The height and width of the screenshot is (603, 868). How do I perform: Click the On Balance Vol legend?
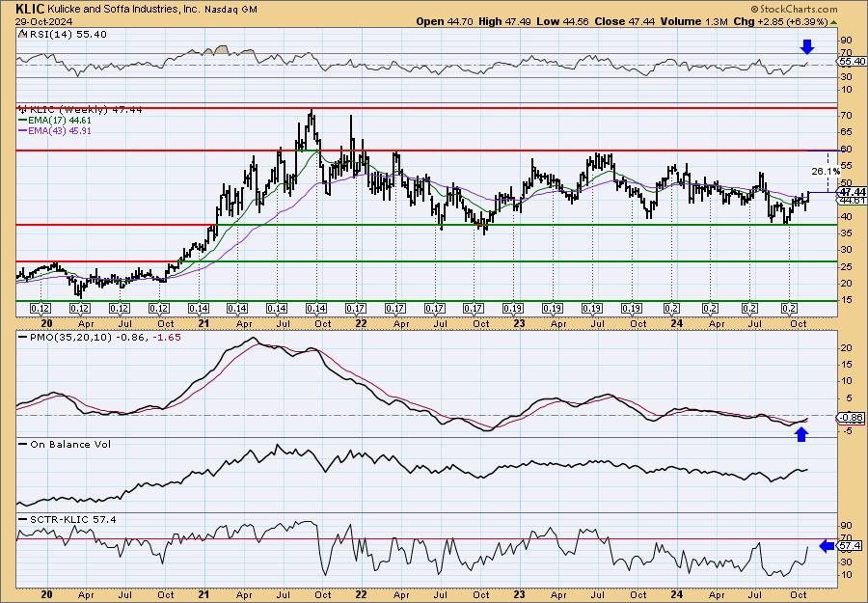pos(65,444)
